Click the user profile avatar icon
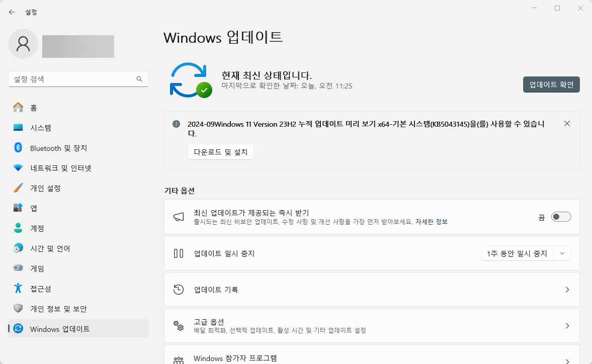Screen dimensions: 592x364 [23, 44]
